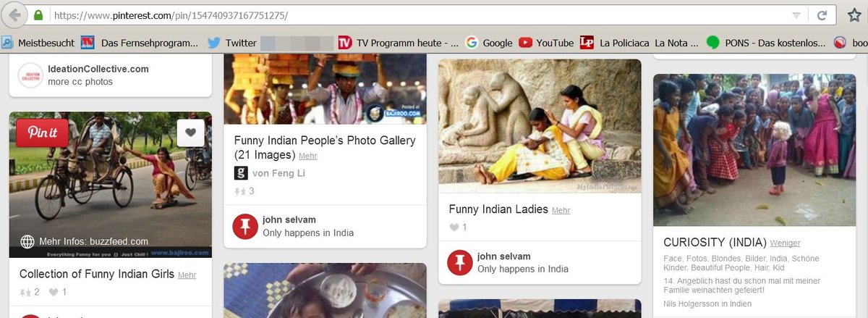This screenshot has width=868, height=318.
Task: Click the TV Programm heute favicon
Action: pos(345,43)
